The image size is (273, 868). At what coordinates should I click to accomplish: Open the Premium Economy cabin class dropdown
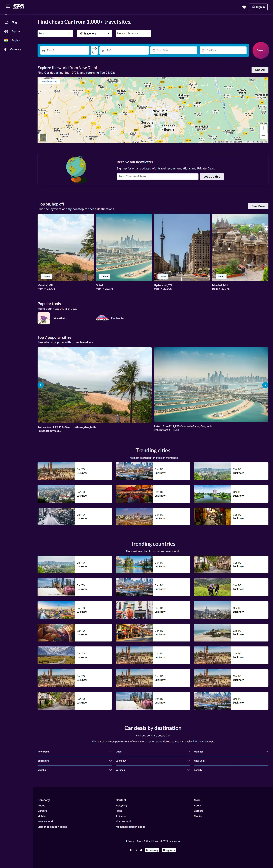coord(133,33)
